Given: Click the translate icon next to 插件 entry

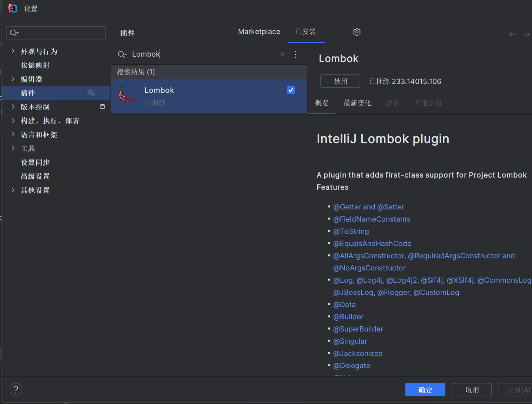Looking at the screenshot, I should (91, 93).
